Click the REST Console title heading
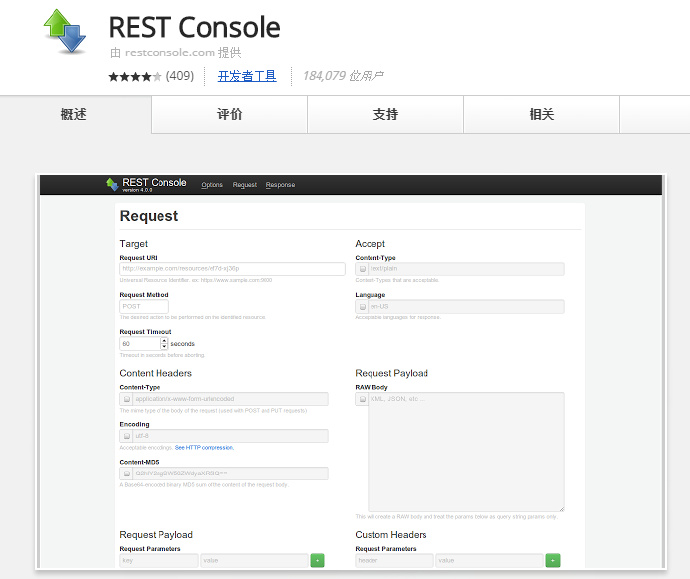The width and height of the screenshot is (690, 579). pyautogui.click(x=194, y=27)
